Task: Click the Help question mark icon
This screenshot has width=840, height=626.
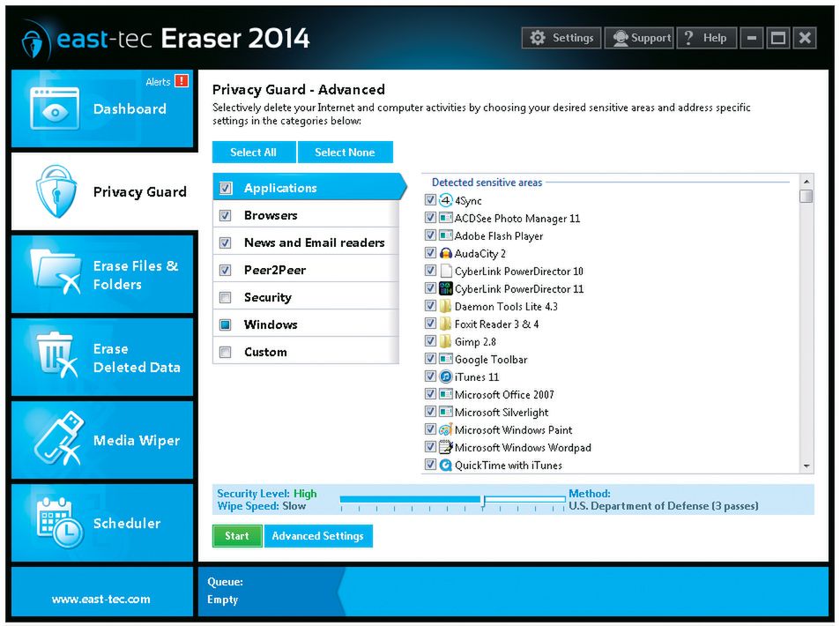Action: (x=689, y=38)
